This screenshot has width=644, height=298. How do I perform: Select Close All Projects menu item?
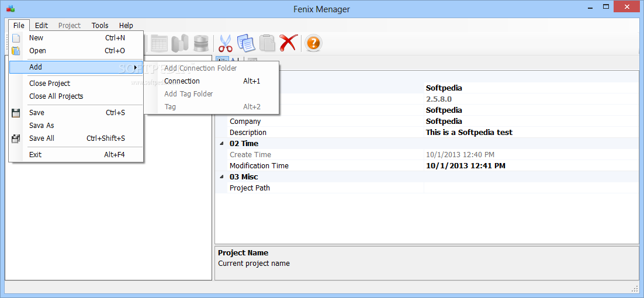click(76, 96)
